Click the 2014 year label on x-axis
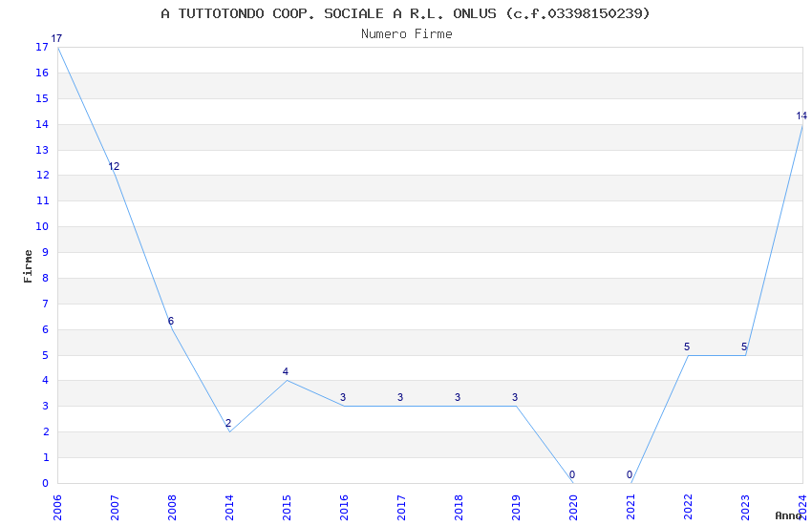The image size is (812, 525). pos(229,508)
